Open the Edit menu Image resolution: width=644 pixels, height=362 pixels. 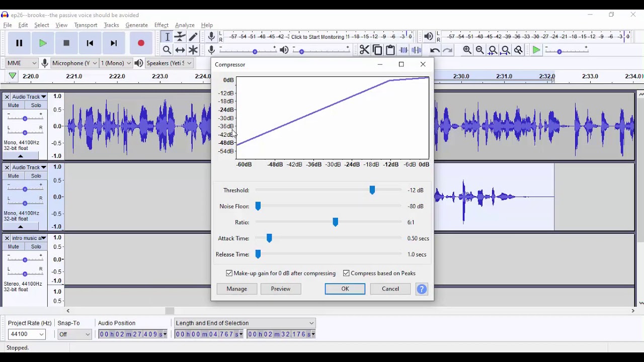coord(23,25)
